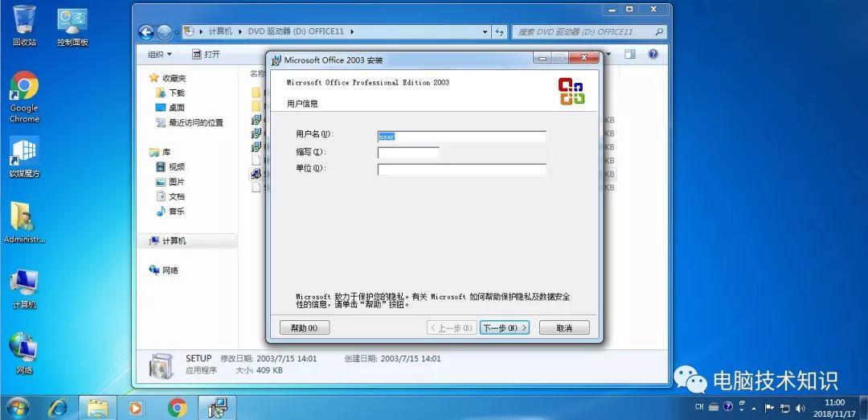Click the 取消 button in Office setup

pyautogui.click(x=564, y=327)
